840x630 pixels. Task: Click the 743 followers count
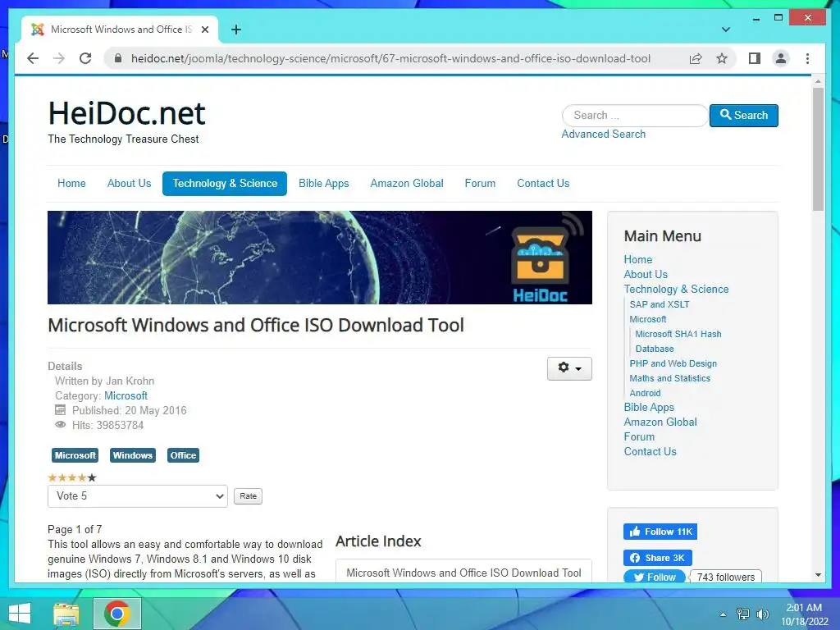pos(725,577)
